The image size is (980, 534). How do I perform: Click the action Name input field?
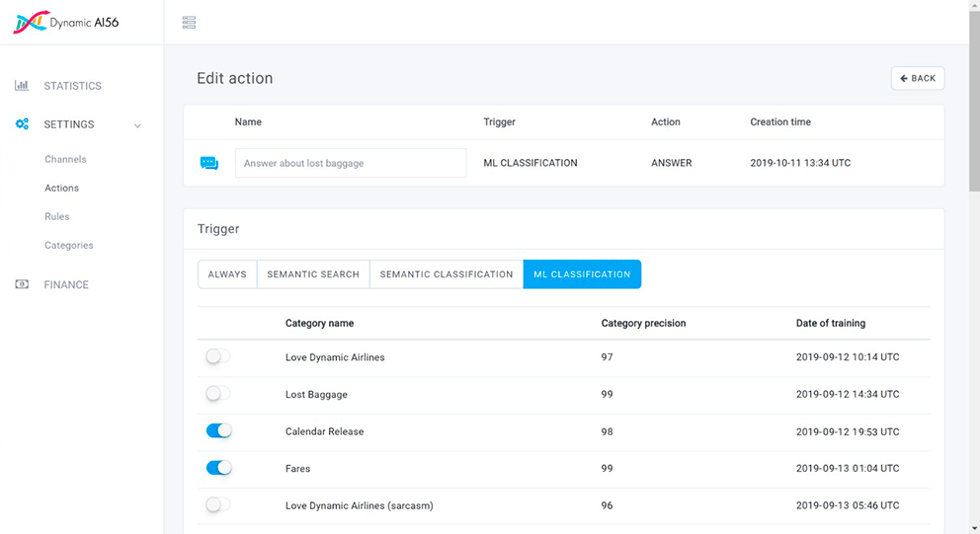point(351,163)
